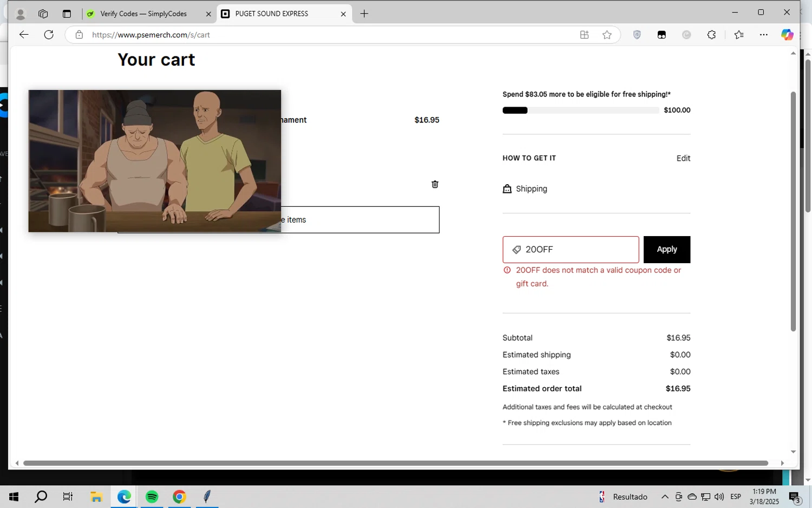
Task: Edit the How To Get It option
Action: tap(683, 158)
